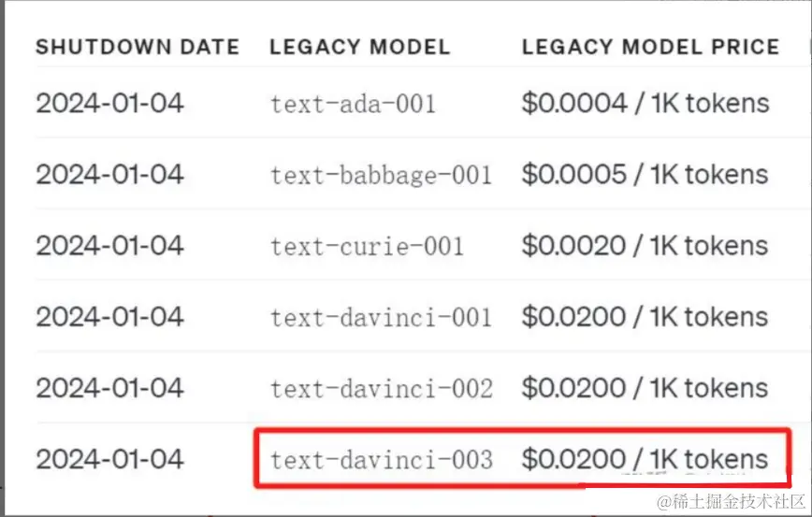Click text-davinci-002's $0.0200 price
Screen dimensions: 812x517
645,388
